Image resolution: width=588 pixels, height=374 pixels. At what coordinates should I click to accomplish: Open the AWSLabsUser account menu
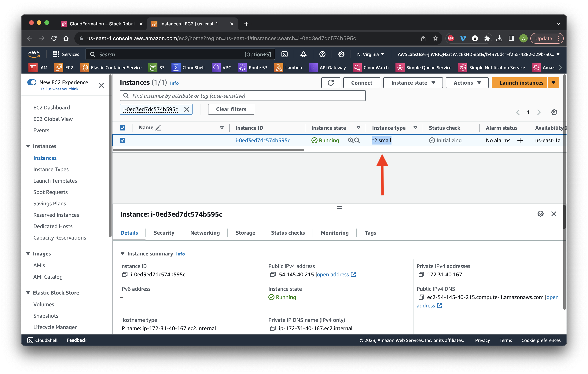pyautogui.click(x=478, y=54)
